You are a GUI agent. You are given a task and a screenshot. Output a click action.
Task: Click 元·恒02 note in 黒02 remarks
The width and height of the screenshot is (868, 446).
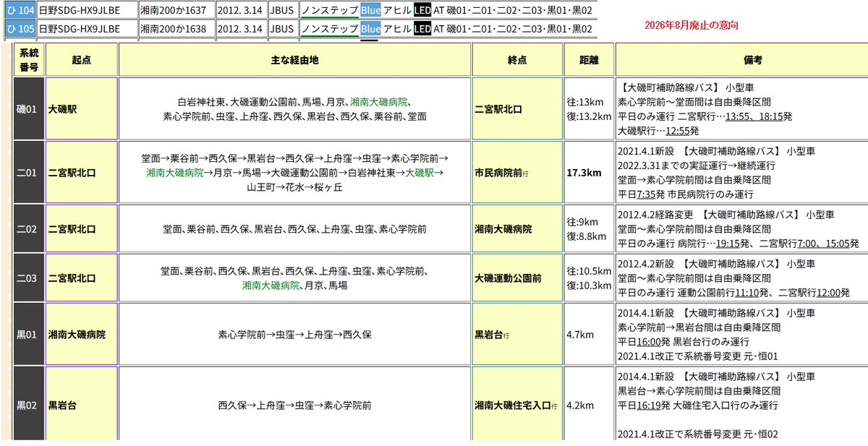pos(762,434)
